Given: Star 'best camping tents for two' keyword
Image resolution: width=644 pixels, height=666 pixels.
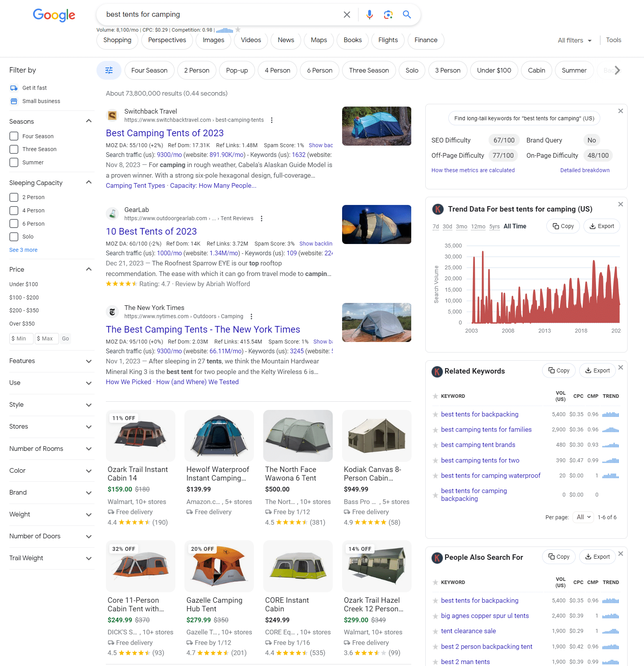Looking at the screenshot, I should pyautogui.click(x=435, y=461).
